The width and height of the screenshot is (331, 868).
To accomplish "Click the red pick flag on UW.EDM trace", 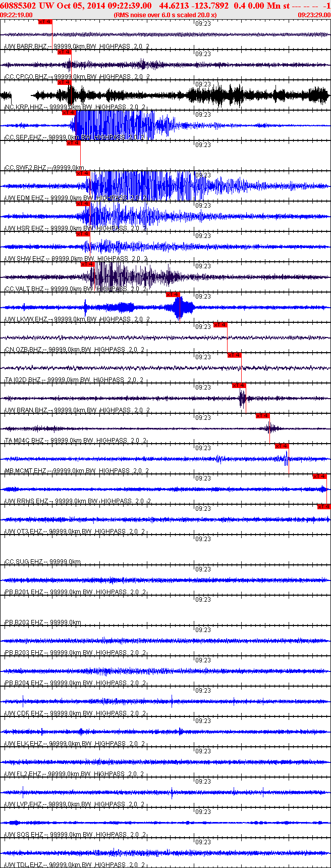I will coord(83,173).
